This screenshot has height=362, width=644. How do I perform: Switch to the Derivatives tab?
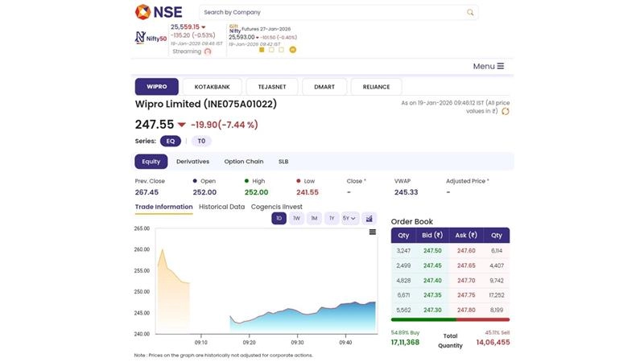(192, 162)
